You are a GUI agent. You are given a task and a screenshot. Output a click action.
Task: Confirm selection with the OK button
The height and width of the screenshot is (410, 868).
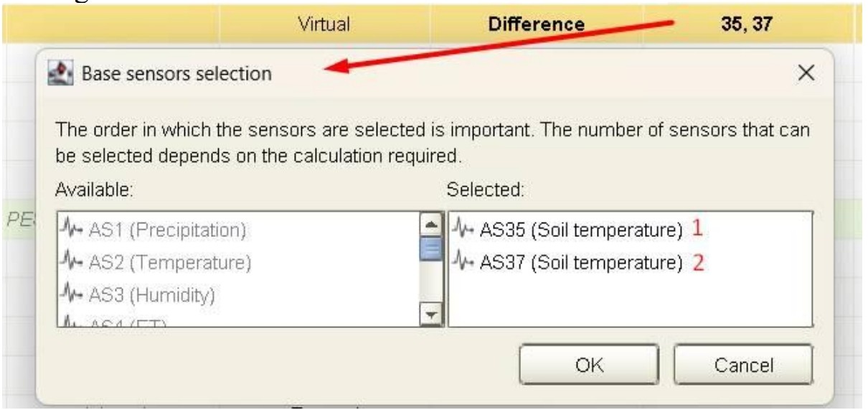tap(590, 365)
